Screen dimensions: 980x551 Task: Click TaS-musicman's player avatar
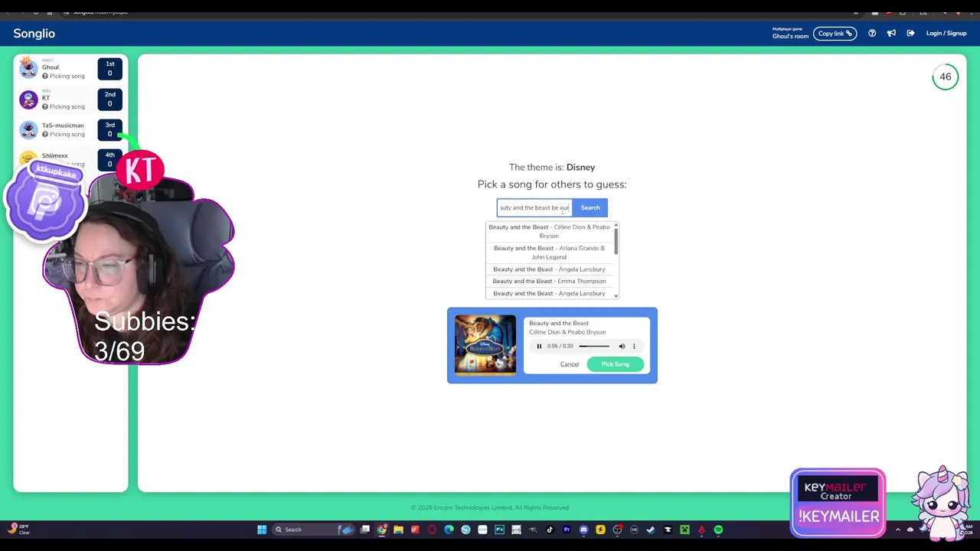pyautogui.click(x=28, y=130)
